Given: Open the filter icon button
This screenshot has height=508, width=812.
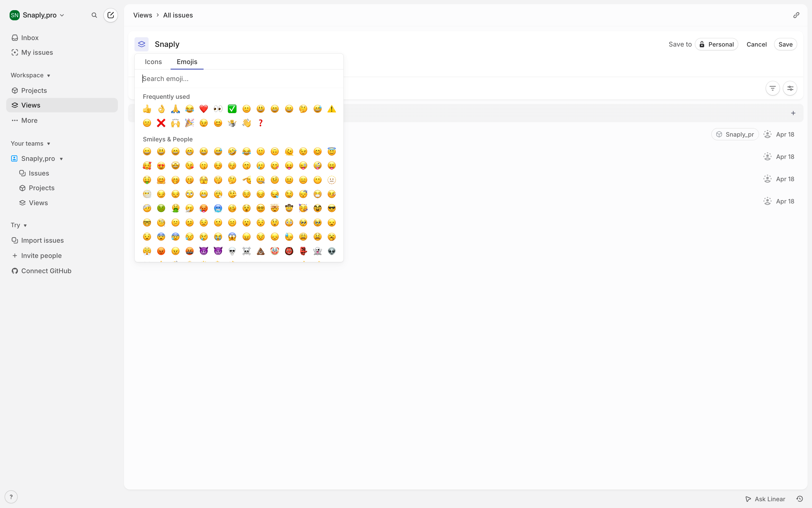Looking at the screenshot, I should (x=773, y=88).
